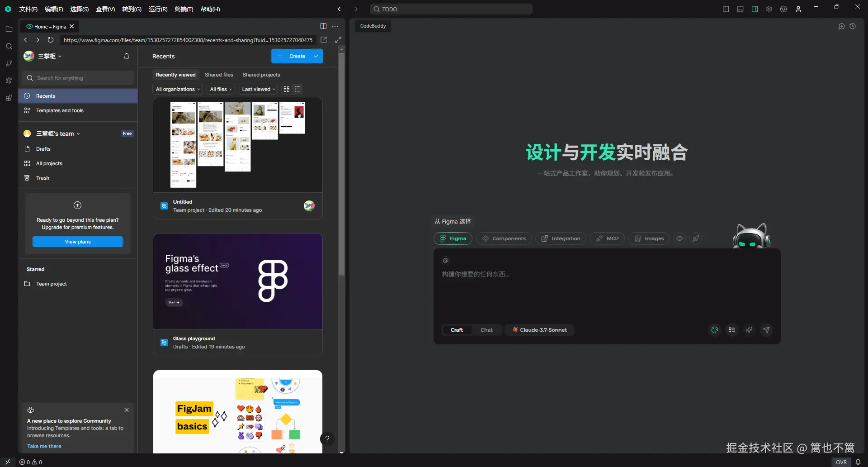The height and width of the screenshot is (467, 868).
Task: Open the Drafts section
Action: tap(78, 149)
